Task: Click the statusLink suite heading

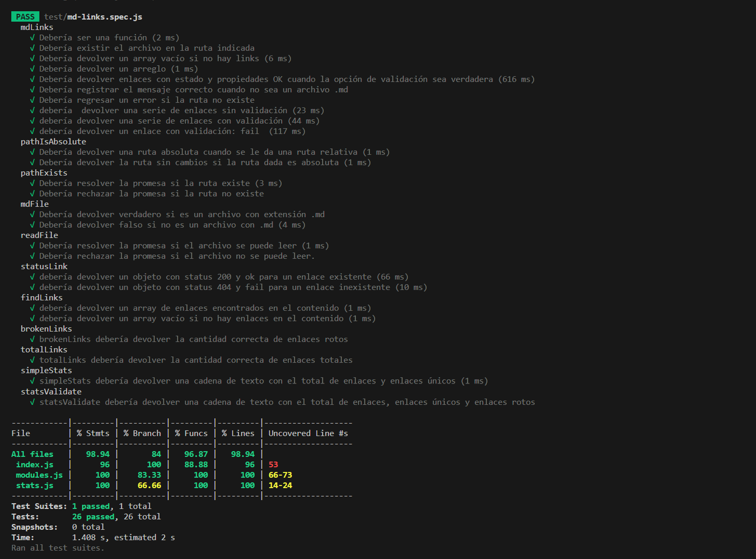Action: tap(44, 267)
